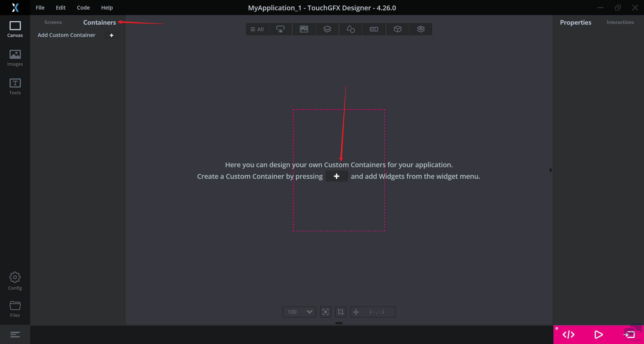Screen dimensions: 644x344
Task: Open the Images sidebar panel
Action: point(15,58)
